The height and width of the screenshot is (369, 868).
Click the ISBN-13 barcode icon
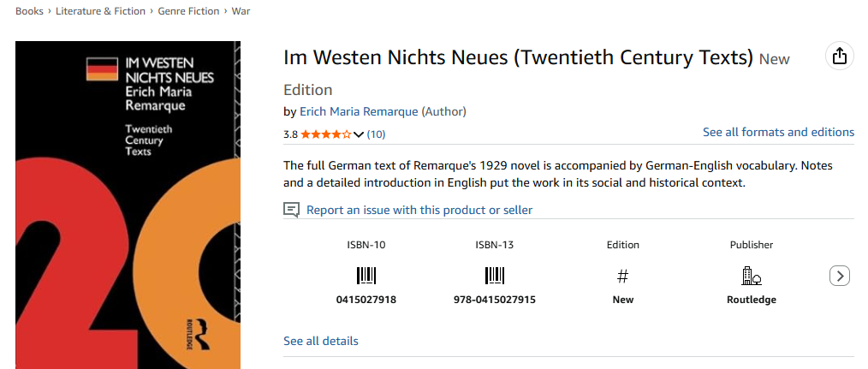pyautogui.click(x=495, y=276)
